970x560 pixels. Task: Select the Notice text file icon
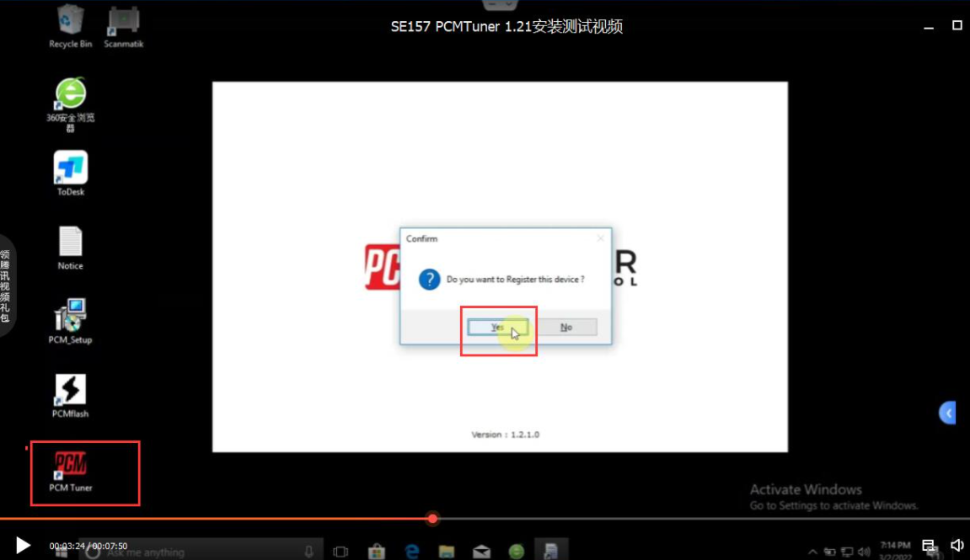(70, 248)
